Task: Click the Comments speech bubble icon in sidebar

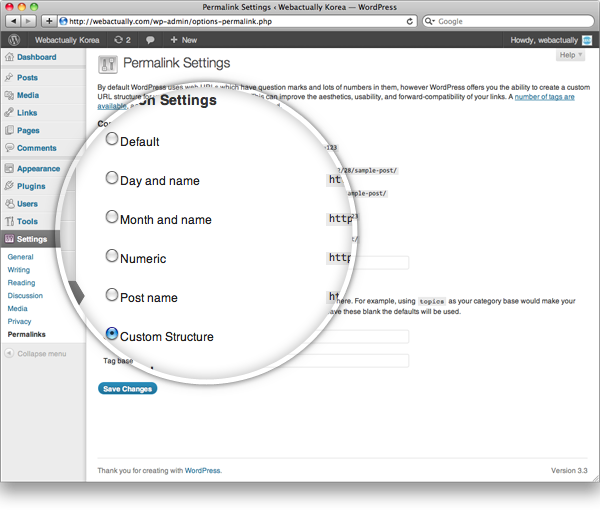Action: tap(9, 148)
